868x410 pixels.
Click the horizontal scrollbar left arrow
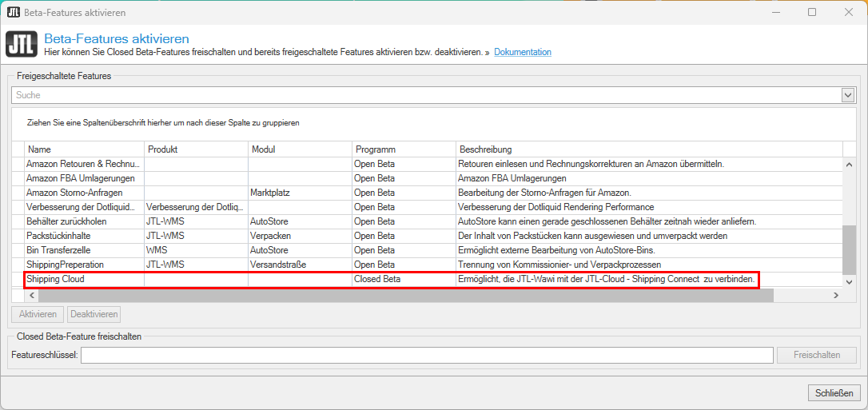click(30, 296)
